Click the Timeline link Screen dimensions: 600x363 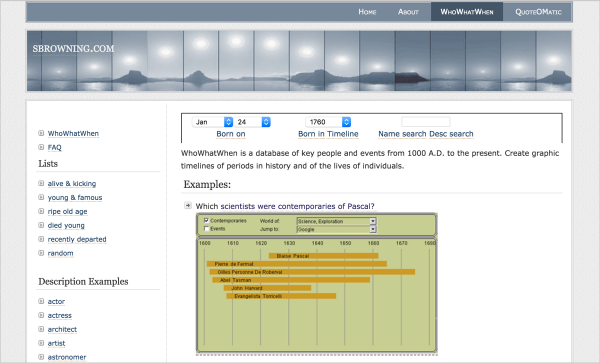(342, 134)
